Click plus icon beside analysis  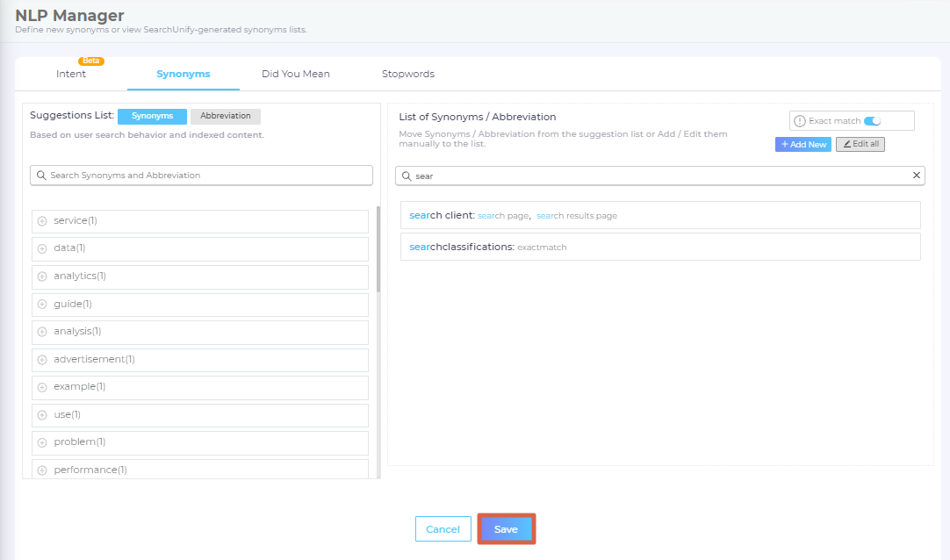click(x=42, y=331)
